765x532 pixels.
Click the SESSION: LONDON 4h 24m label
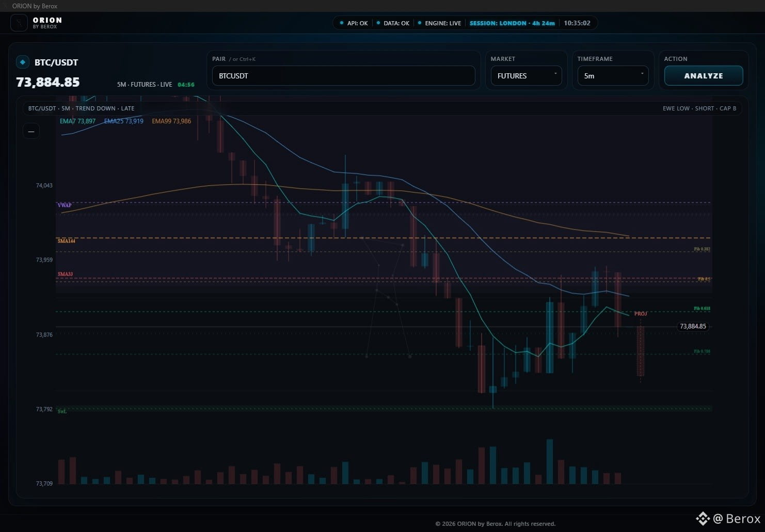pyautogui.click(x=512, y=23)
